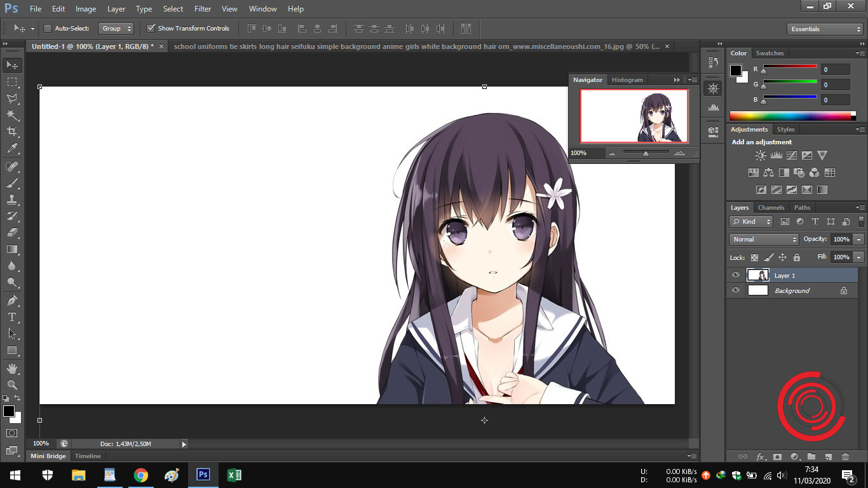
Task: Select the Move tool
Action: [x=12, y=65]
